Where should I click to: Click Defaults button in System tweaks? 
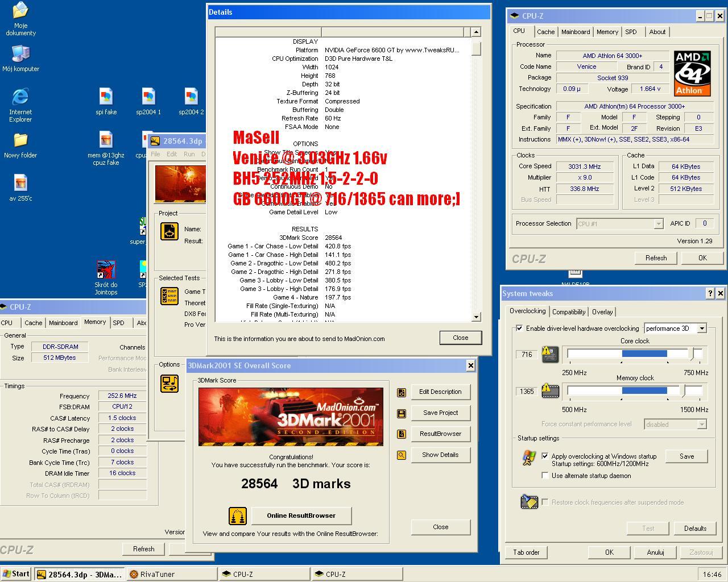[695, 529]
